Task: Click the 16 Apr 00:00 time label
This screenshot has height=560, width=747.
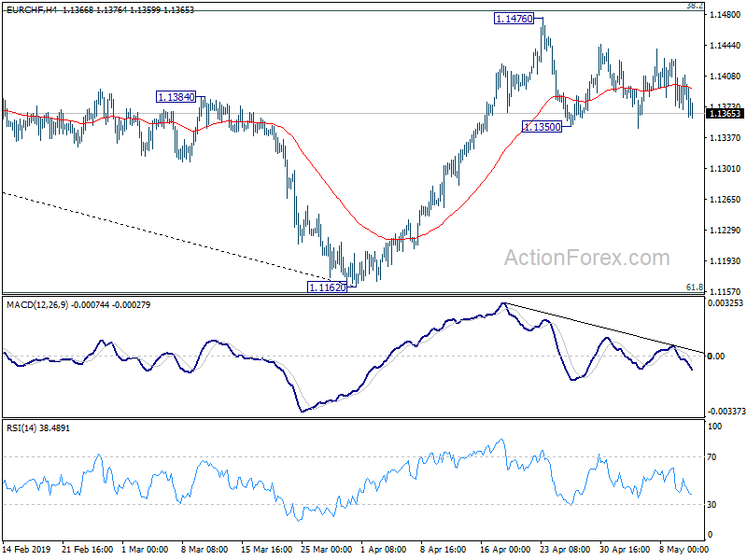Action: coord(505,549)
